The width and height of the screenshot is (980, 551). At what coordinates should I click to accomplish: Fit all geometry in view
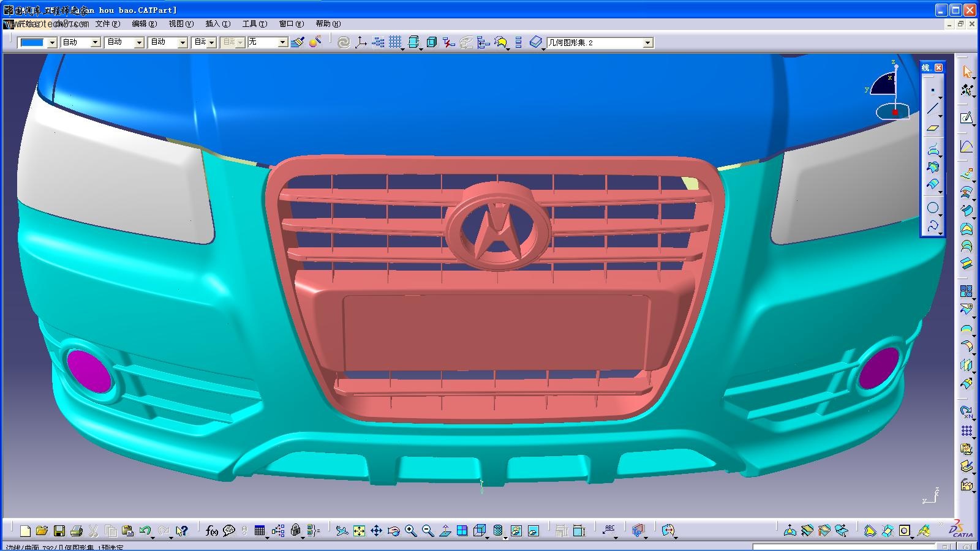tap(359, 531)
